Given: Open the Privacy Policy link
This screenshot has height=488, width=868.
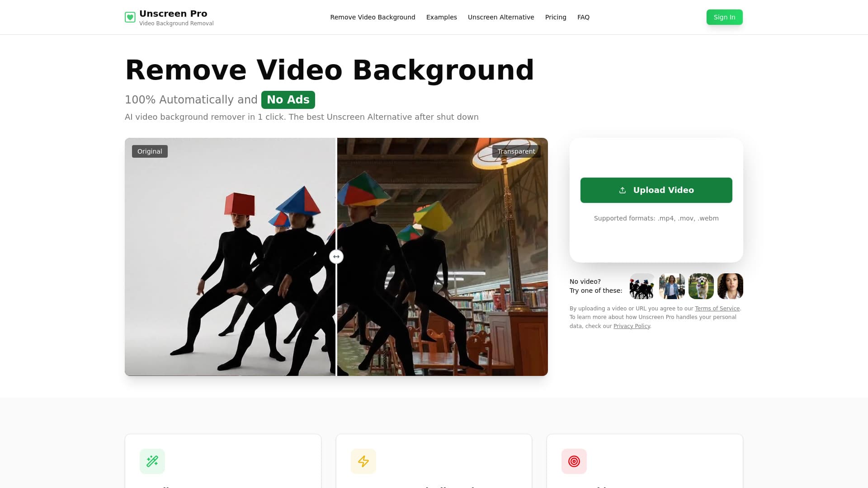Looking at the screenshot, I should point(632,326).
